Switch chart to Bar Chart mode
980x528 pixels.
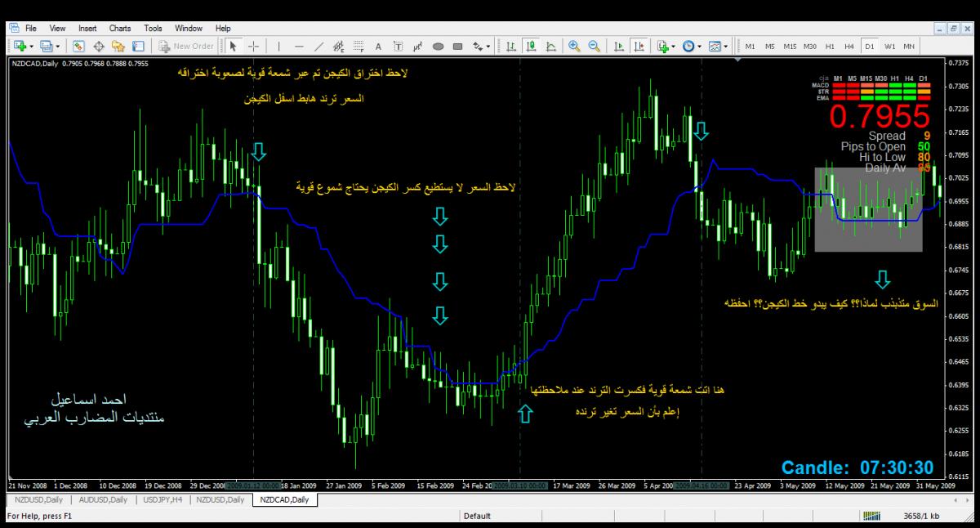tap(511, 47)
